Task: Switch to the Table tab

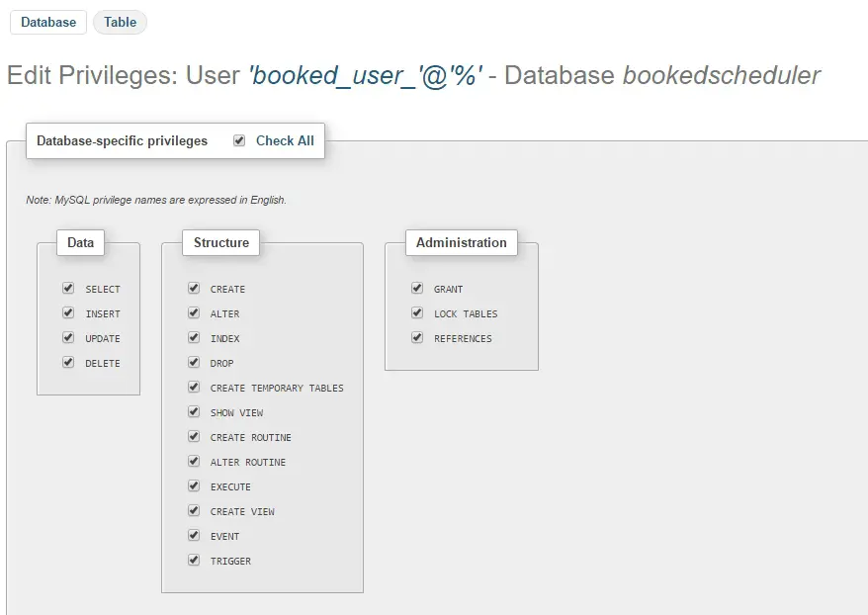Action: click(120, 22)
